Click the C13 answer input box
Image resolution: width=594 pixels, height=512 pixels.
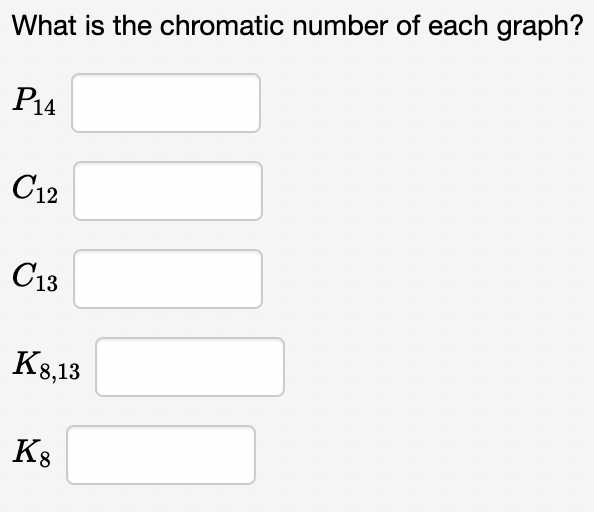click(168, 279)
